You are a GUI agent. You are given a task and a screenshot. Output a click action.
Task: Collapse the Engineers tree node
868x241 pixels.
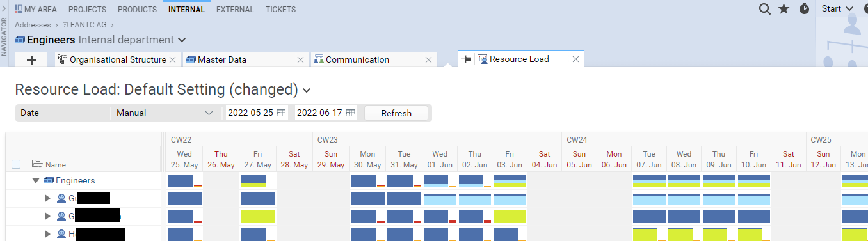point(36,181)
